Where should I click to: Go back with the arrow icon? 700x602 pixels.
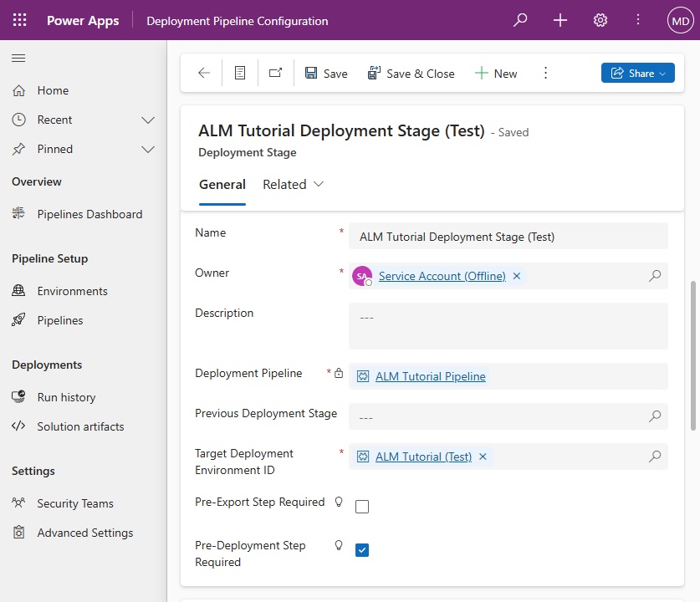pyautogui.click(x=204, y=73)
